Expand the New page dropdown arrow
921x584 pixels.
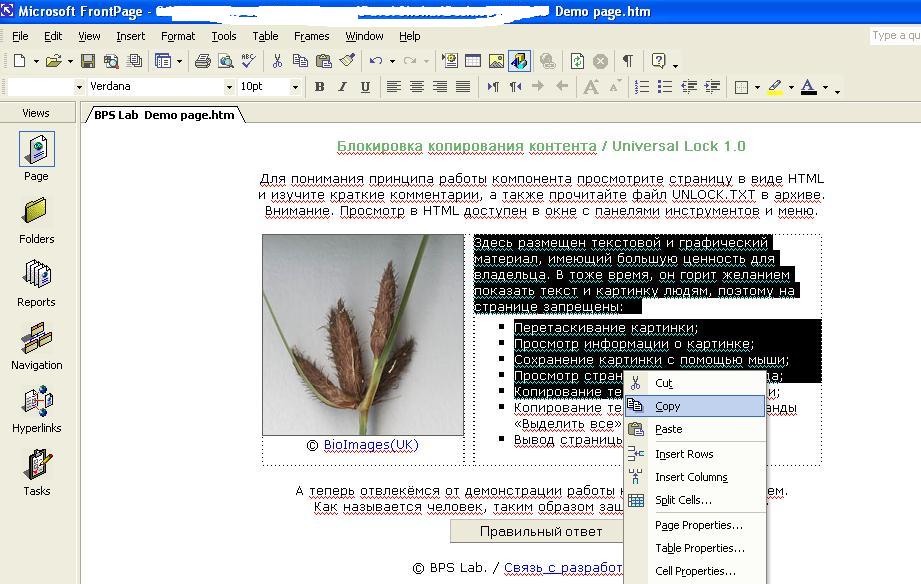[36, 61]
